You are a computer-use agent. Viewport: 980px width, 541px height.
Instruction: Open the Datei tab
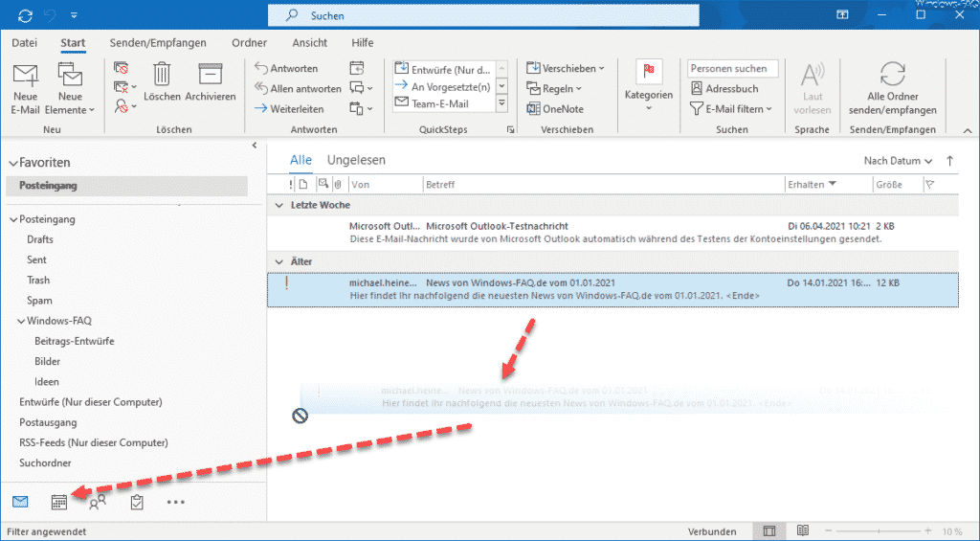click(x=24, y=42)
